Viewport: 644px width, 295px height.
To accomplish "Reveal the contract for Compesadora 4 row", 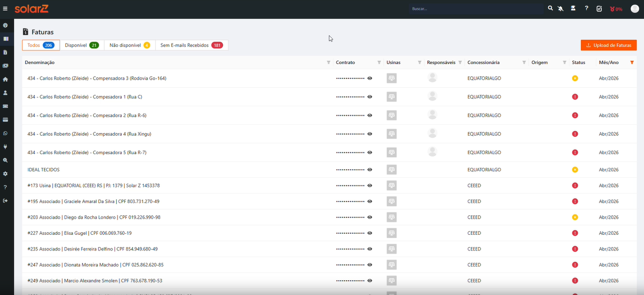I will point(370,134).
